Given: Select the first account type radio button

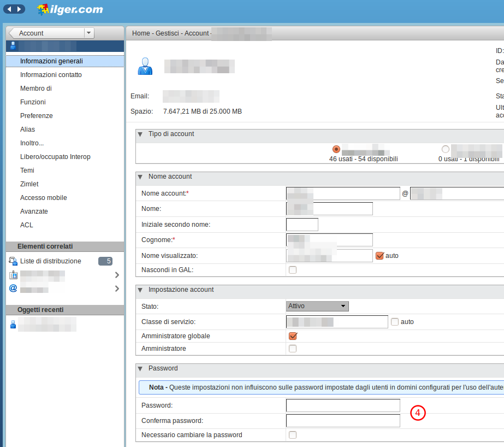Looking at the screenshot, I should click(x=336, y=149).
